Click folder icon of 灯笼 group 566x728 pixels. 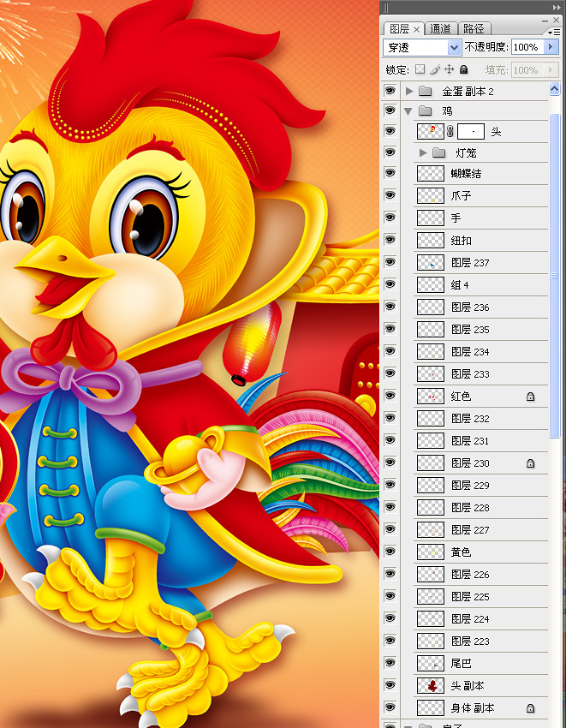(438, 152)
